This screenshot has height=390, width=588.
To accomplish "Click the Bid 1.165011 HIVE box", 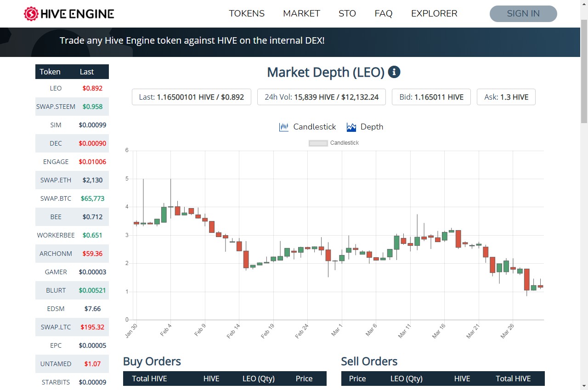I will pos(431,97).
